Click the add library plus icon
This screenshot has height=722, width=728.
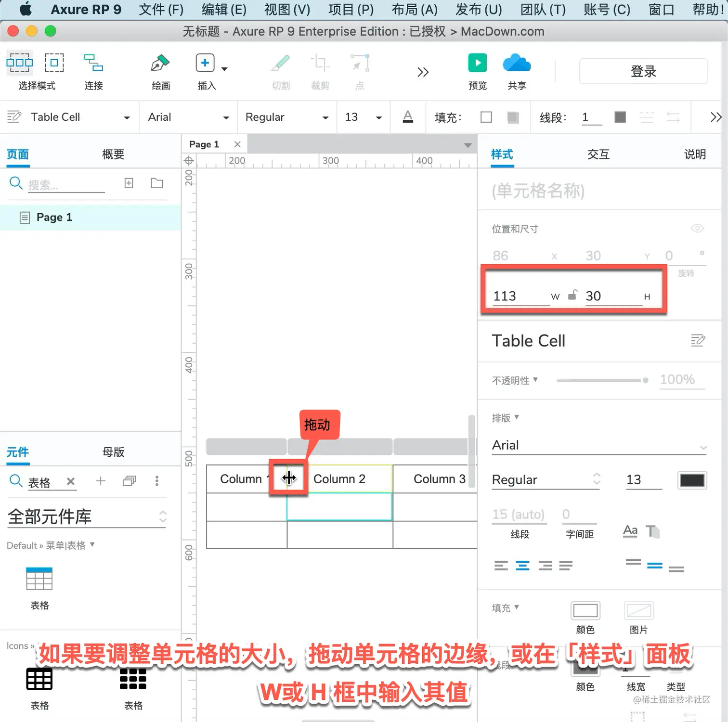click(101, 481)
